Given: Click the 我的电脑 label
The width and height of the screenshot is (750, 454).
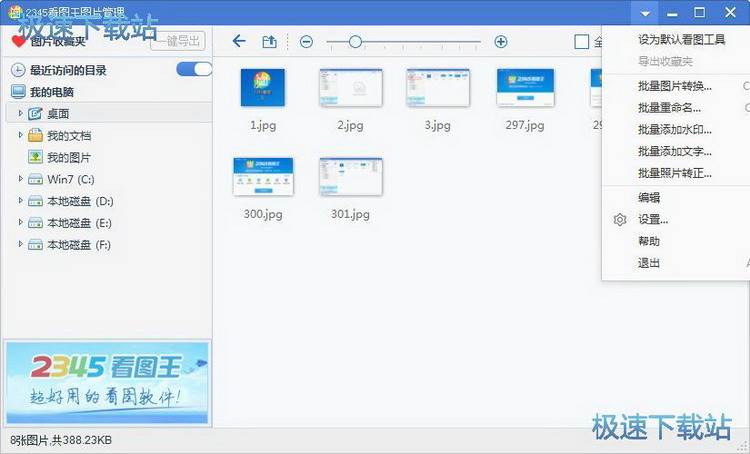Looking at the screenshot, I should coord(52,92).
